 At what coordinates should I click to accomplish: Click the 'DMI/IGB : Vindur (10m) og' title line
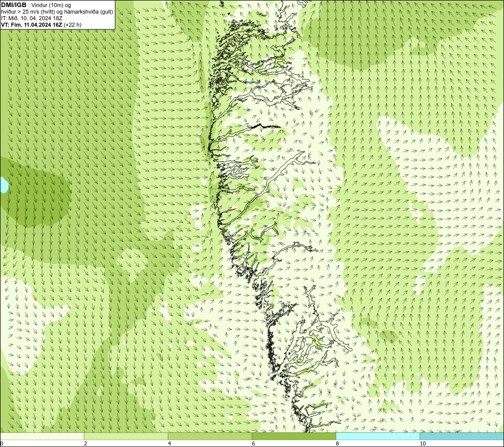coord(36,5)
